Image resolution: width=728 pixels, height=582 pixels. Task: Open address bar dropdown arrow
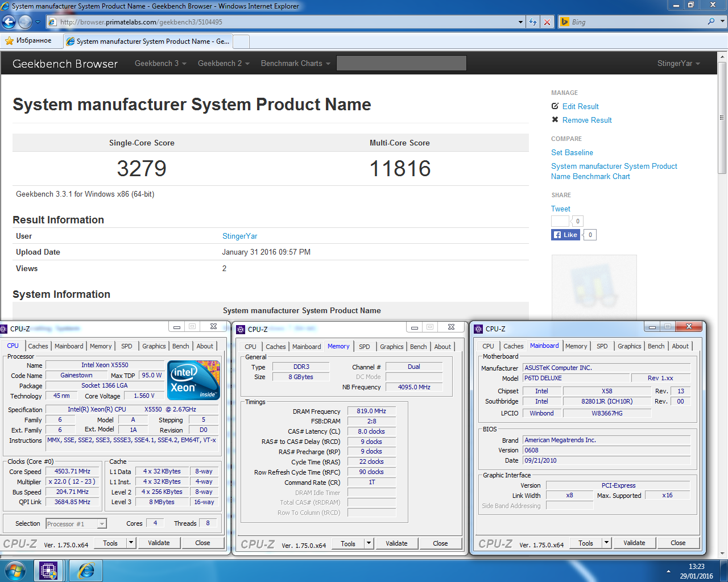(521, 22)
